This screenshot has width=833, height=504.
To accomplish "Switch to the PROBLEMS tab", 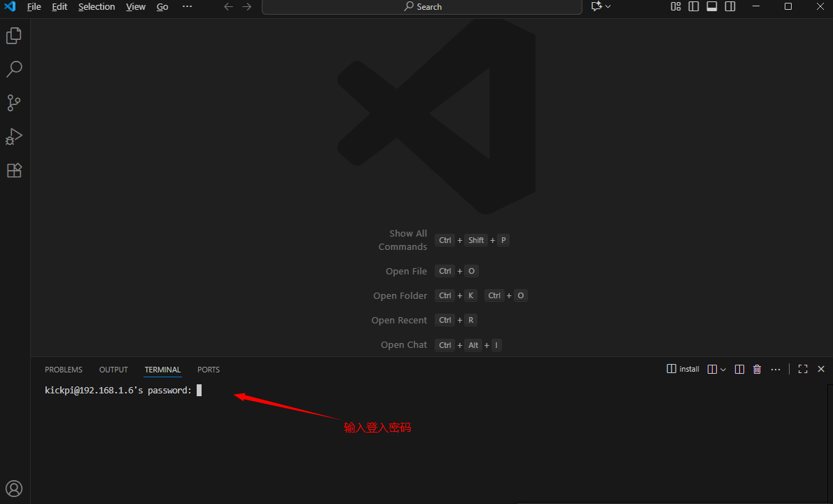I will (x=64, y=370).
